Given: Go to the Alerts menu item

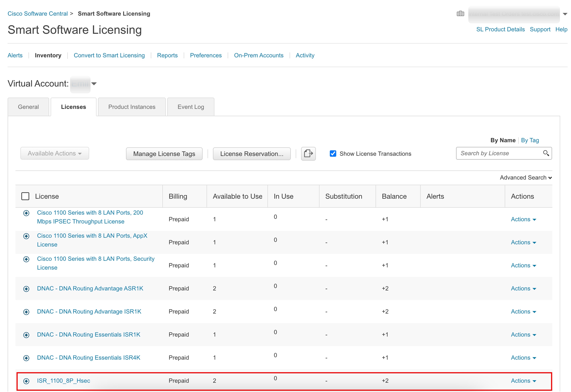Looking at the screenshot, I should tap(15, 55).
